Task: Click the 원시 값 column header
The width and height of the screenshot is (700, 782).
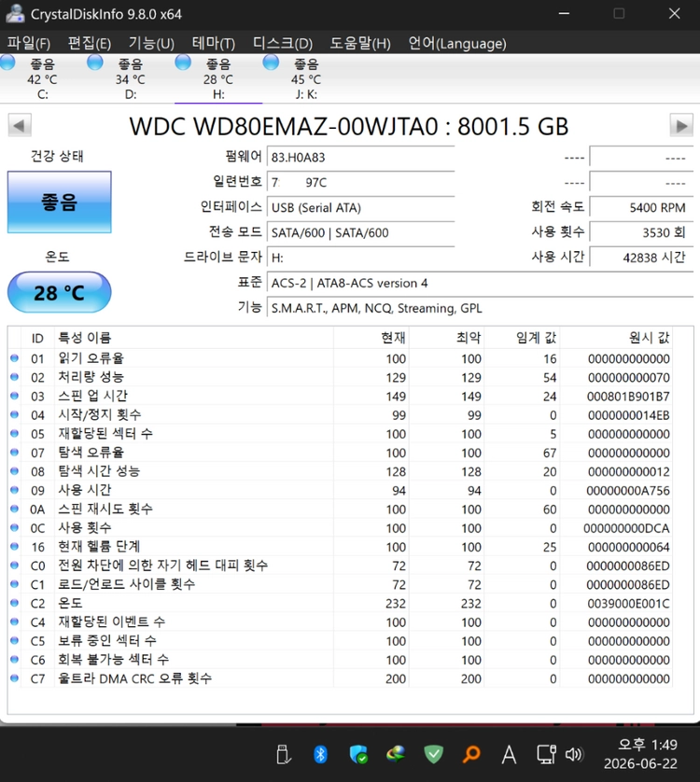Action: (x=616, y=338)
